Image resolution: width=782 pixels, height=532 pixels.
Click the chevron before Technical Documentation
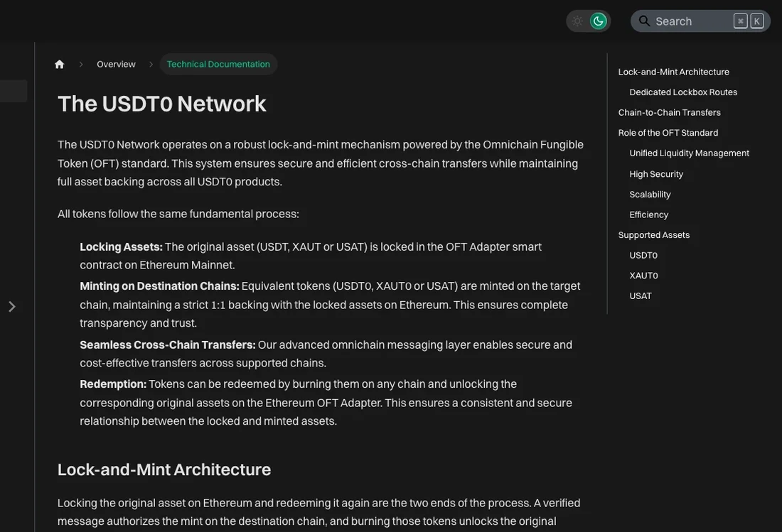tap(151, 64)
